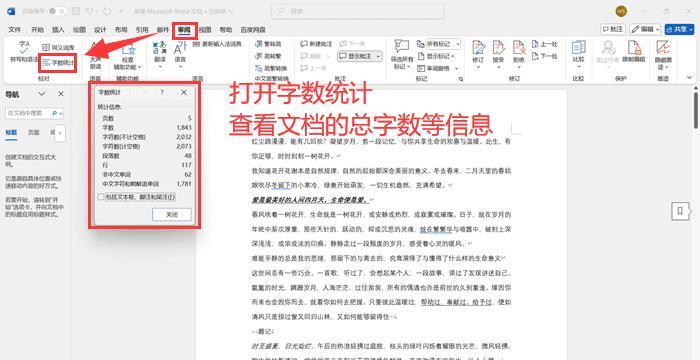Screen dimensions: 700x360
Task: Click 接受 accept change icon
Action: (498, 48)
